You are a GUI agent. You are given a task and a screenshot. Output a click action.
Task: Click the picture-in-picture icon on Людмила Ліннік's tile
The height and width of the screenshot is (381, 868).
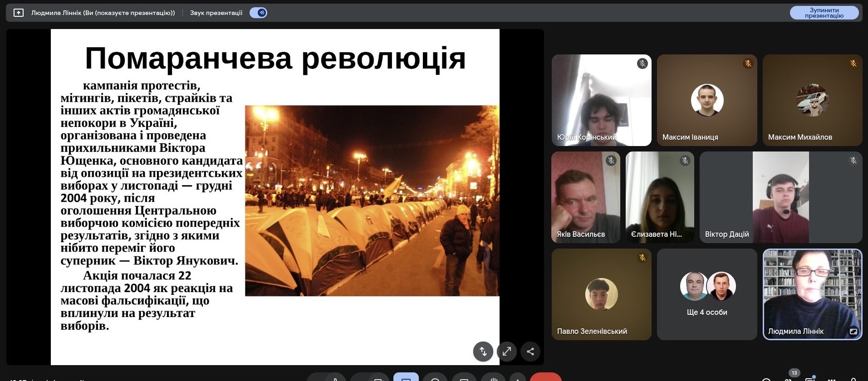pyautogui.click(x=853, y=332)
